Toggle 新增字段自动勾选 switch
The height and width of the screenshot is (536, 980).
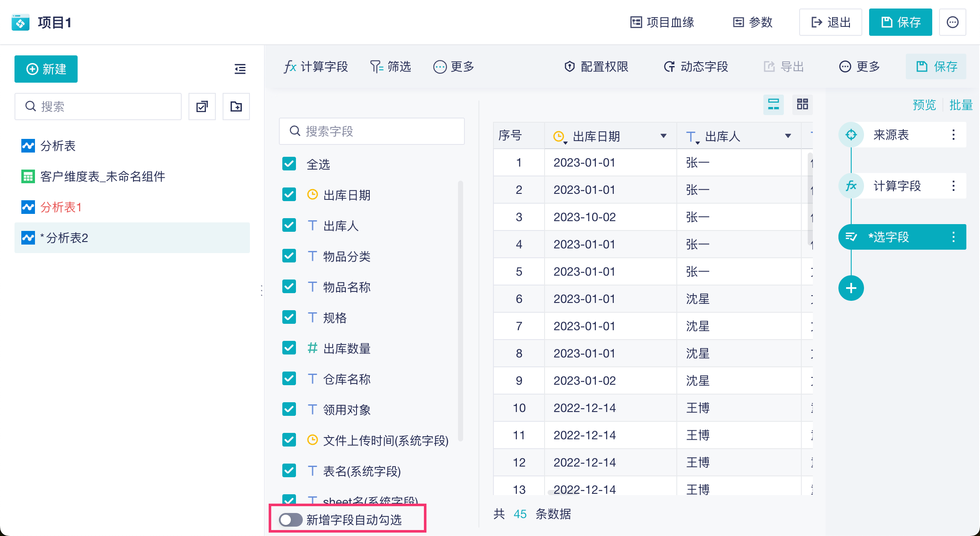(x=290, y=519)
